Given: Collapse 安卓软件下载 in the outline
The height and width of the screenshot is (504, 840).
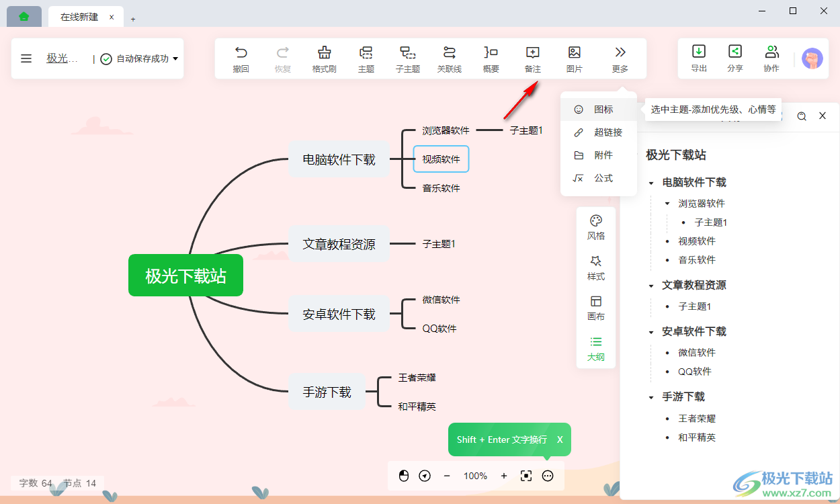Looking at the screenshot, I should pos(651,332).
